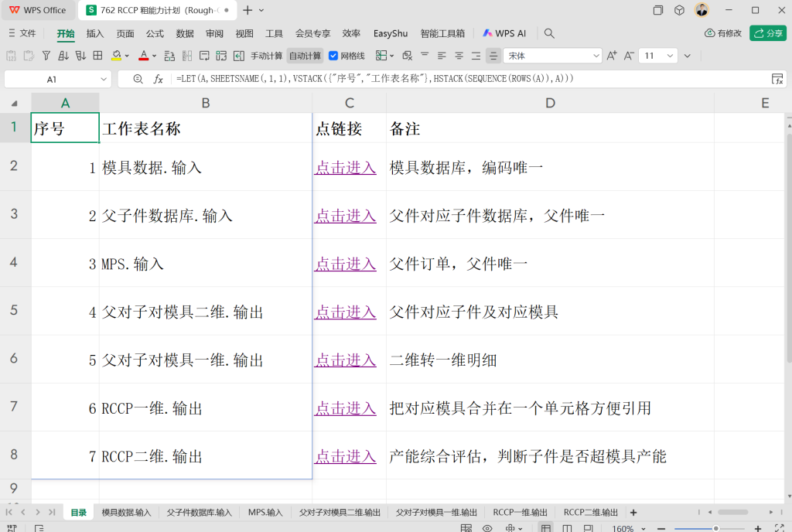Image resolution: width=792 pixels, height=532 pixels.
Task: Open the Name Box A1 dropdown
Action: pyautogui.click(x=104, y=79)
